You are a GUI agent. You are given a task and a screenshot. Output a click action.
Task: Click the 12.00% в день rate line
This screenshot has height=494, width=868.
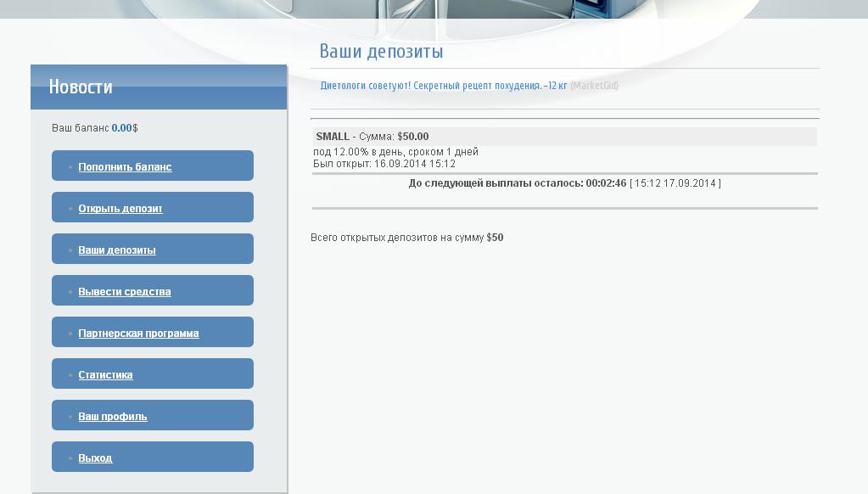tap(395, 152)
